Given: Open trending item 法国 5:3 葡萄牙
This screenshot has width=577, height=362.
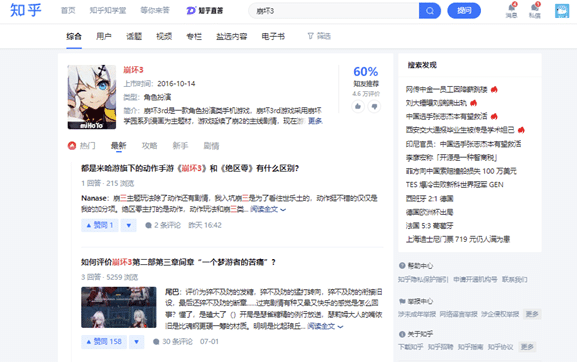Looking at the screenshot, I should [429, 226].
